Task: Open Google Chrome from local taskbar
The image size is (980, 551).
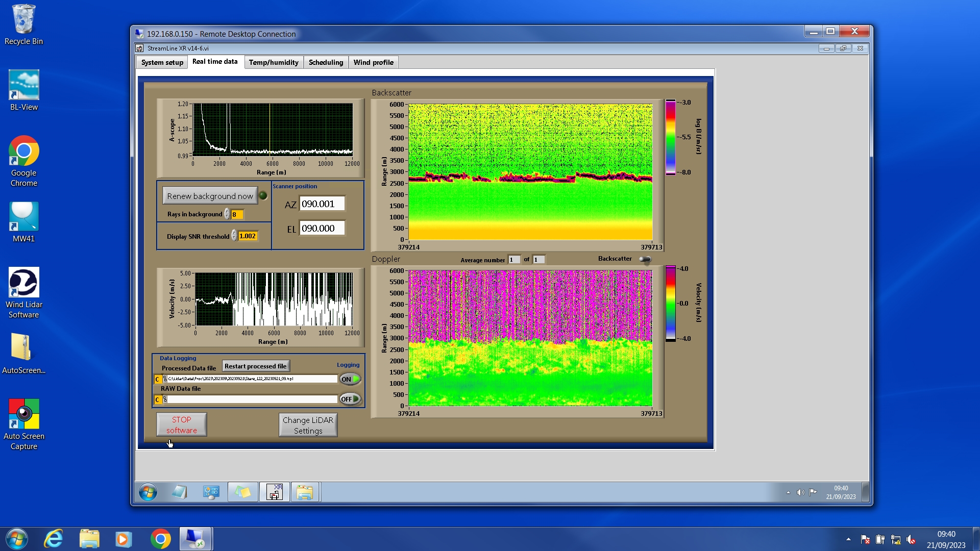Action: [160, 539]
